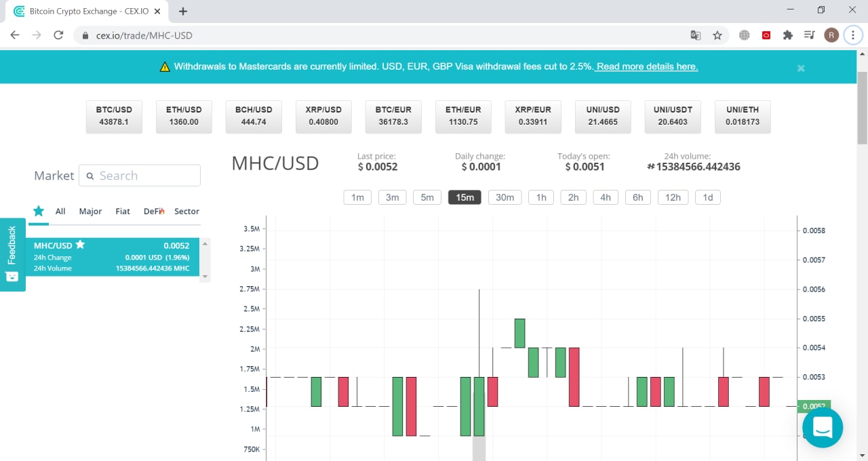Select the XRP/USD ticker tile
The width and height of the screenshot is (868, 461).
(x=323, y=117)
